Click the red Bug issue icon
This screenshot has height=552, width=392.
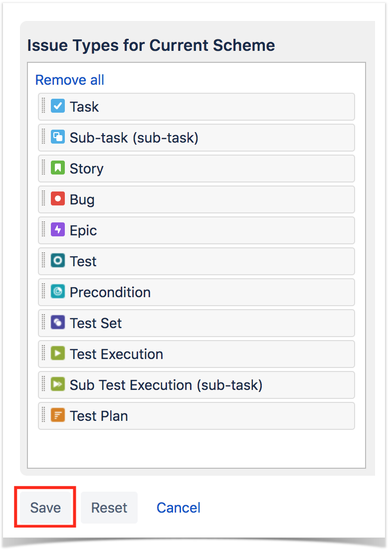[x=58, y=199]
